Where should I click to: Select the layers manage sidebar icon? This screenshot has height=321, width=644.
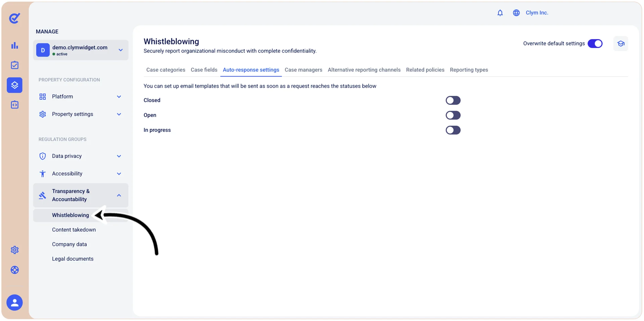(x=14, y=85)
